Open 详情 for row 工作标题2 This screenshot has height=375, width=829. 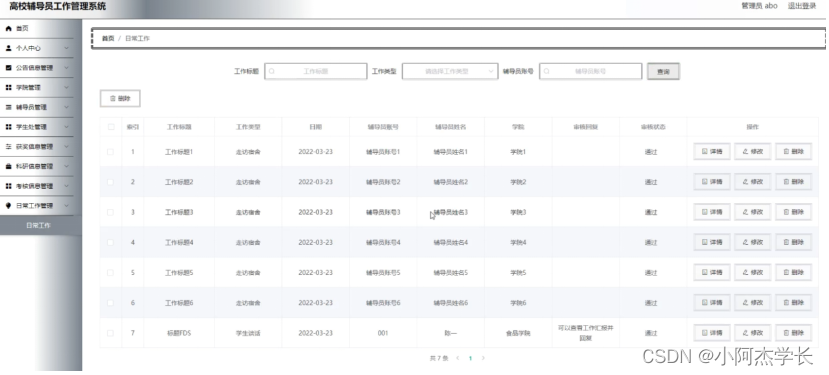(x=712, y=182)
